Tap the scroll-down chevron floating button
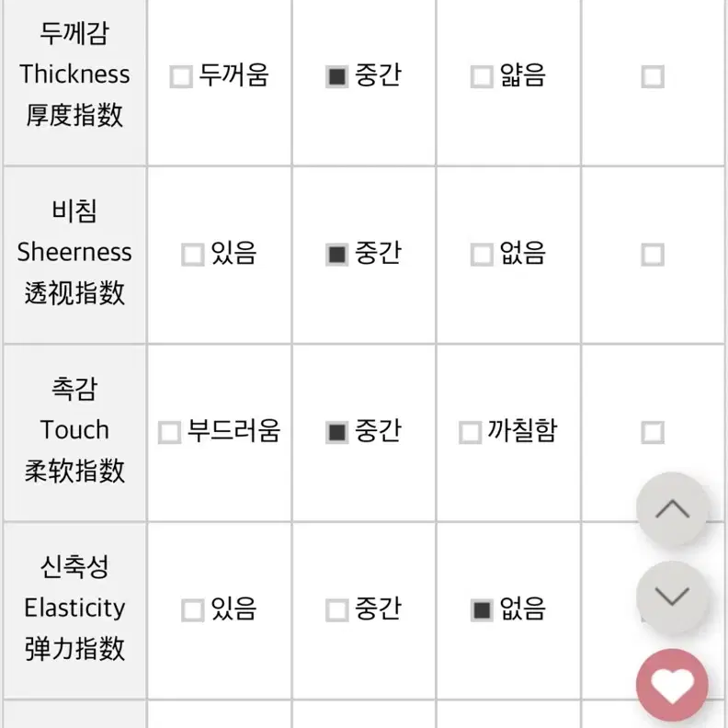Image resolution: width=728 pixels, height=728 pixels. [x=672, y=597]
